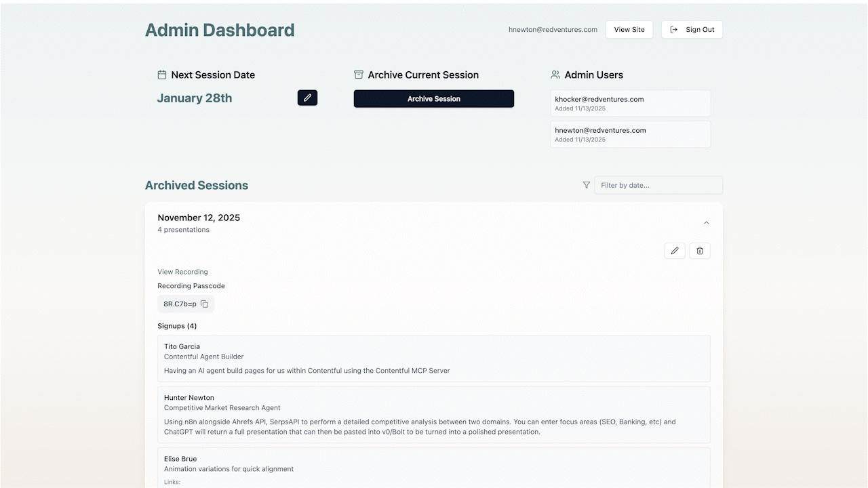Delete the November 12 session via trash icon
Image resolution: width=868 pixels, height=488 pixels.
click(700, 251)
